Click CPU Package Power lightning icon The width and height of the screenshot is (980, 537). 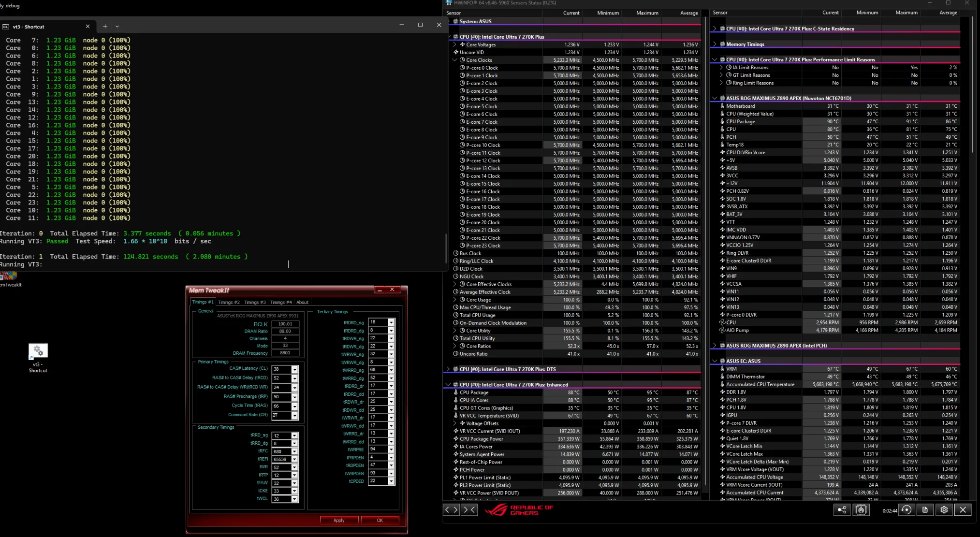click(456, 439)
